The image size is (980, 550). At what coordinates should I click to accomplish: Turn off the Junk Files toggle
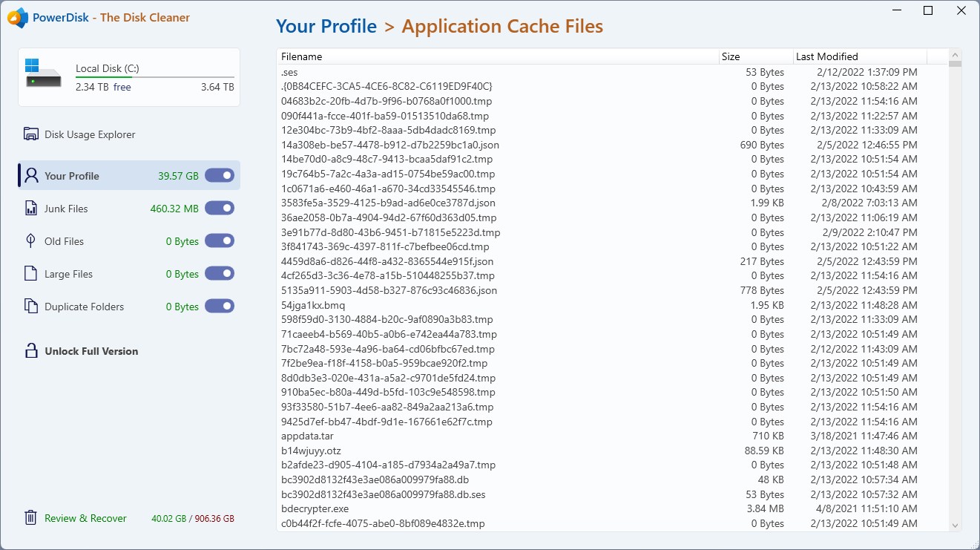pos(220,209)
